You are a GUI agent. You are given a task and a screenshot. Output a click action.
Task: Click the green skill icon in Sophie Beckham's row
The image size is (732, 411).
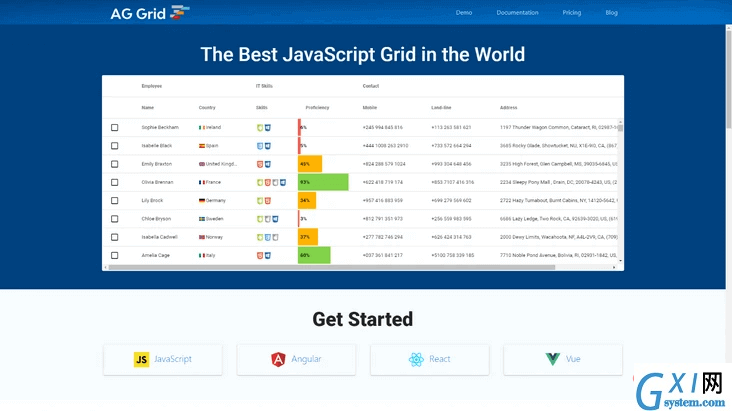(260, 128)
